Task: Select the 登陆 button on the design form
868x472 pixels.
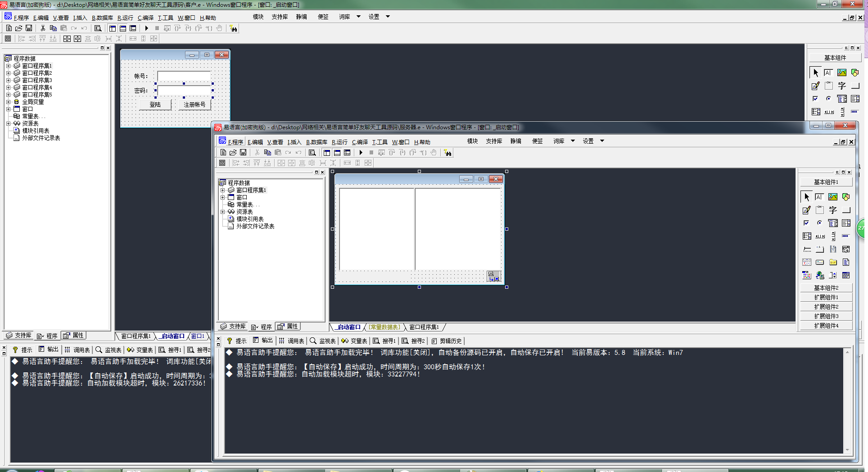Action: pyautogui.click(x=155, y=104)
